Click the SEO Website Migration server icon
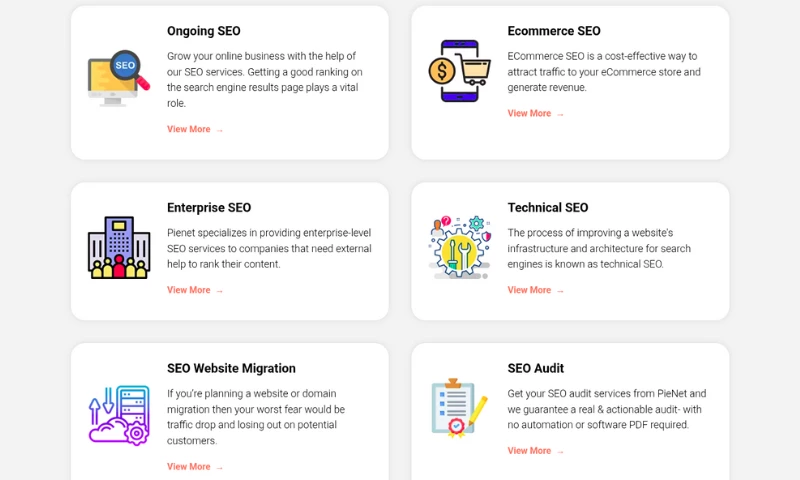Screen dimensions: 800x480 pos(119,415)
